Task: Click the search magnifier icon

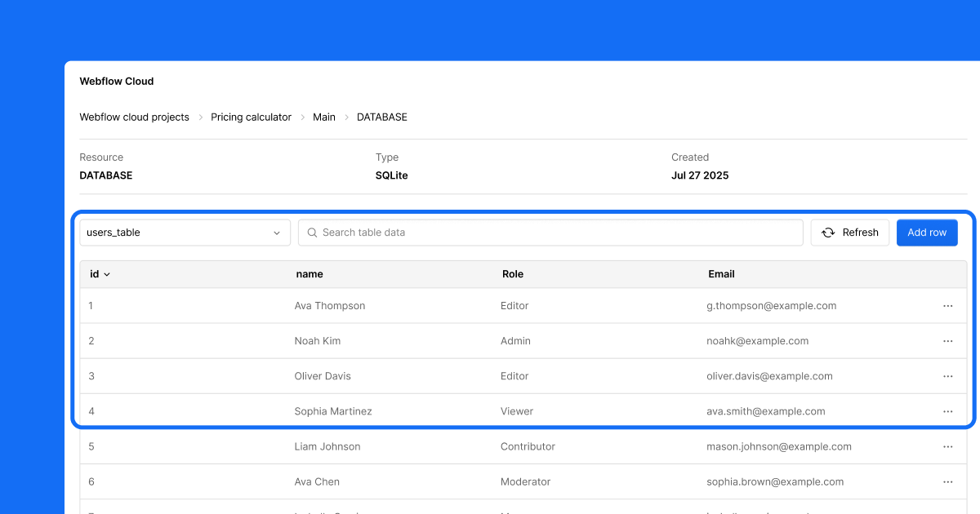Action: point(312,233)
